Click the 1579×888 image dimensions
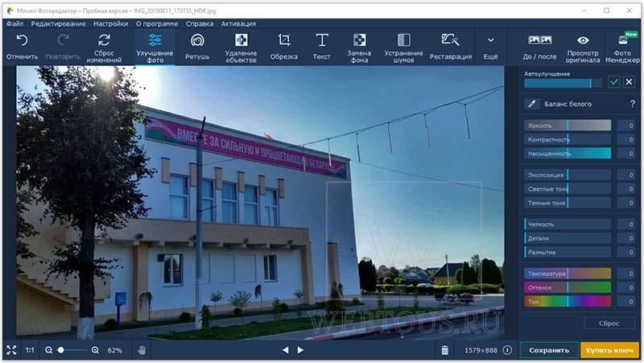This screenshot has width=644, height=363. pos(481,350)
